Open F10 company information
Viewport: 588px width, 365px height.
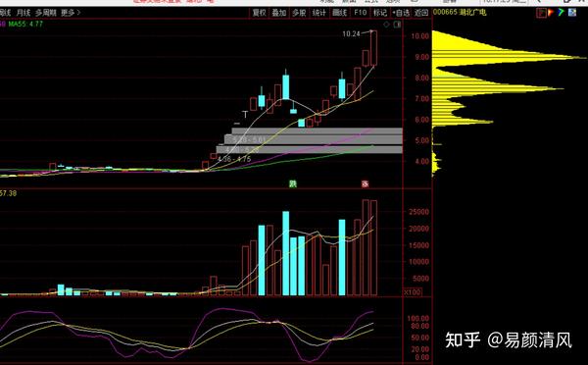coord(360,13)
